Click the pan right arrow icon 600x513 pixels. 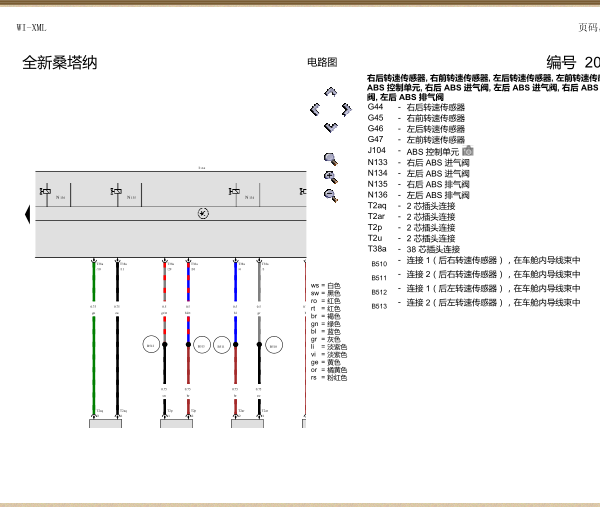(x=347, y=110)
